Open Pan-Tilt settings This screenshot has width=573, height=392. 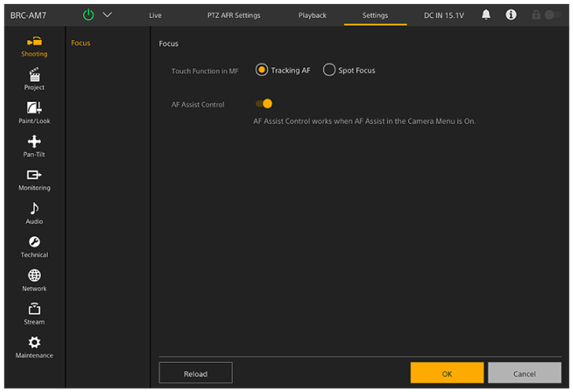point(34,146)
